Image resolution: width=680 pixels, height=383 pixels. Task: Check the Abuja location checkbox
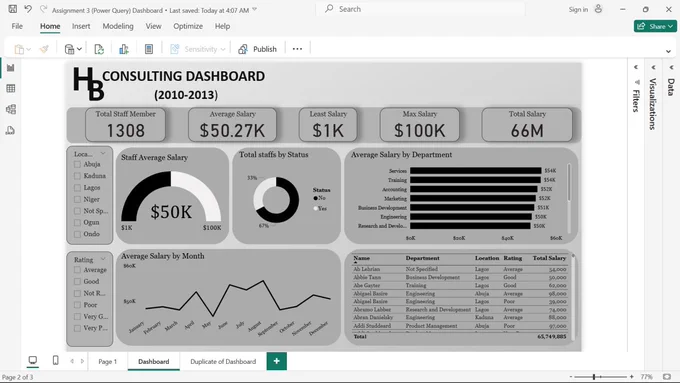77,164
